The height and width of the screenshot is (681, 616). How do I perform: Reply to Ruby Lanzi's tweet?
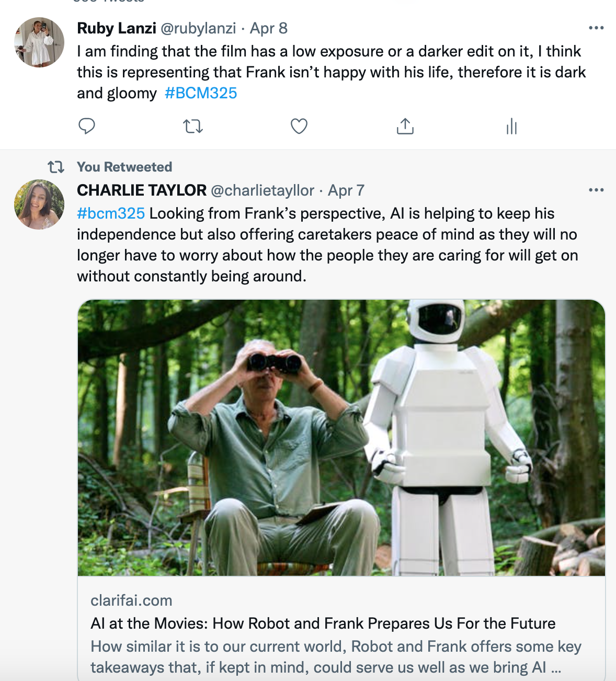pyautogui.click(x=87, y=126)
